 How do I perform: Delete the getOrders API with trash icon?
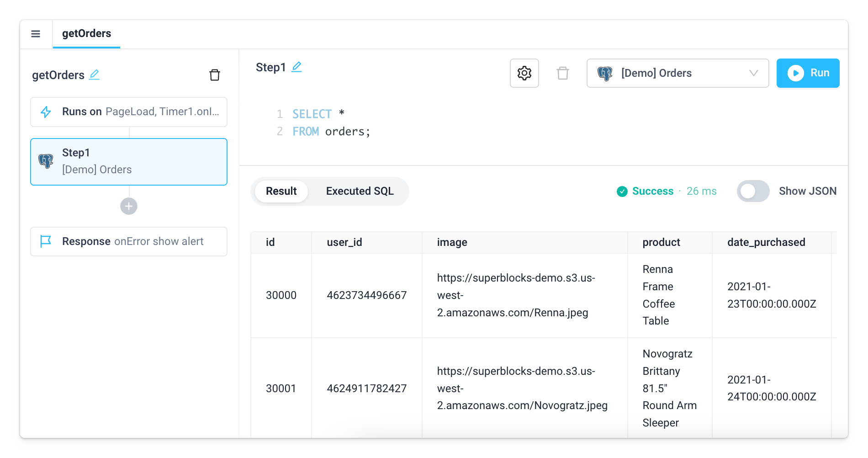point(215,75)
